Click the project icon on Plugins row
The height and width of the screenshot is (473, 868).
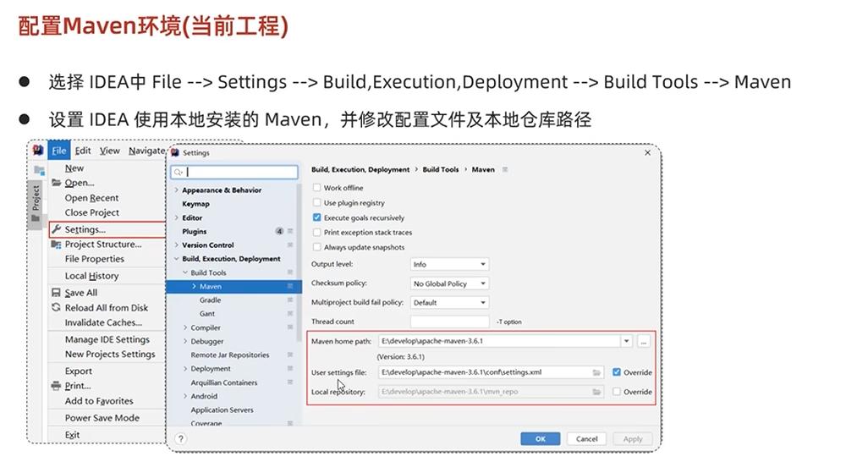pos(290,232)
